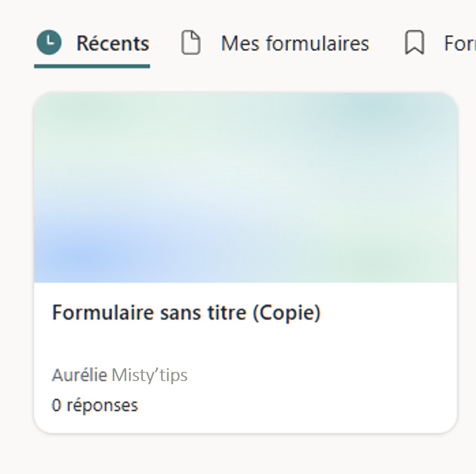Click empty white area right of "0 réponses"
Image resolution: width=476 pixels, height=474 pixels.
298,405
